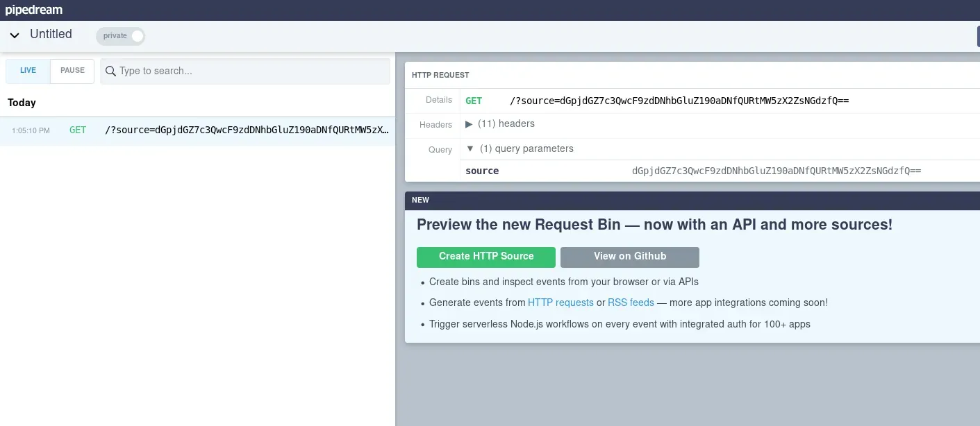The image size is (980, 426).
Task: Open the chevron menu beside Untitled
Action: point(15,35)
